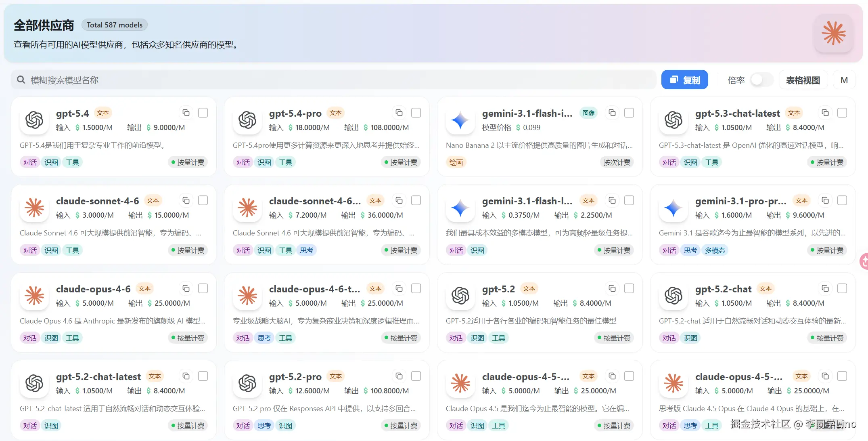This screenshot has height=441, width=868.
Task: Switch to 表格视图 table view
Action: (803, 80)
